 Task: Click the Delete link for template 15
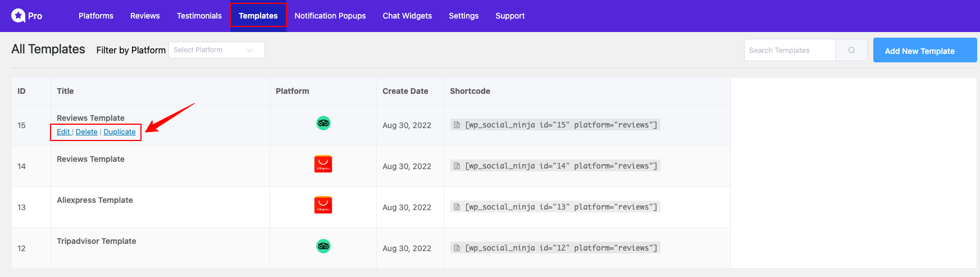click(86, 132)
